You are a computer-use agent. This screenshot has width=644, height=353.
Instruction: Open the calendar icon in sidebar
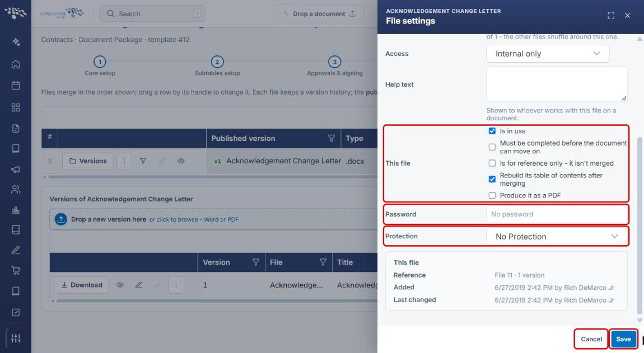pos(16,86)
